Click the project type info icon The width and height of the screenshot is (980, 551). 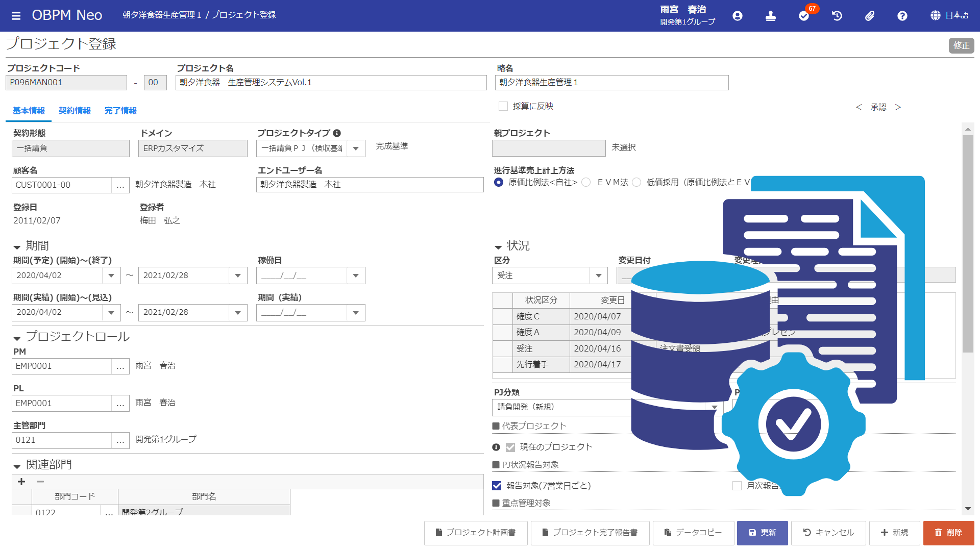pyautogui.click(x=337, y=133)
